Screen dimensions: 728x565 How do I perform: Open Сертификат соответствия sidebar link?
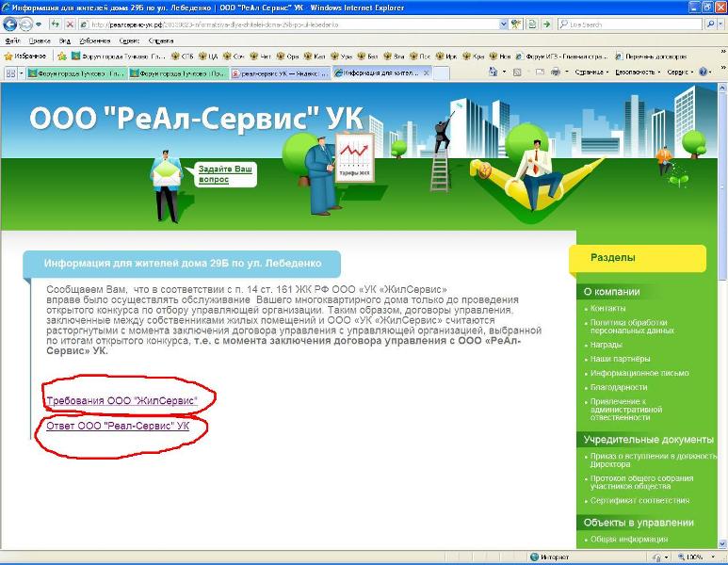(639, 500)
